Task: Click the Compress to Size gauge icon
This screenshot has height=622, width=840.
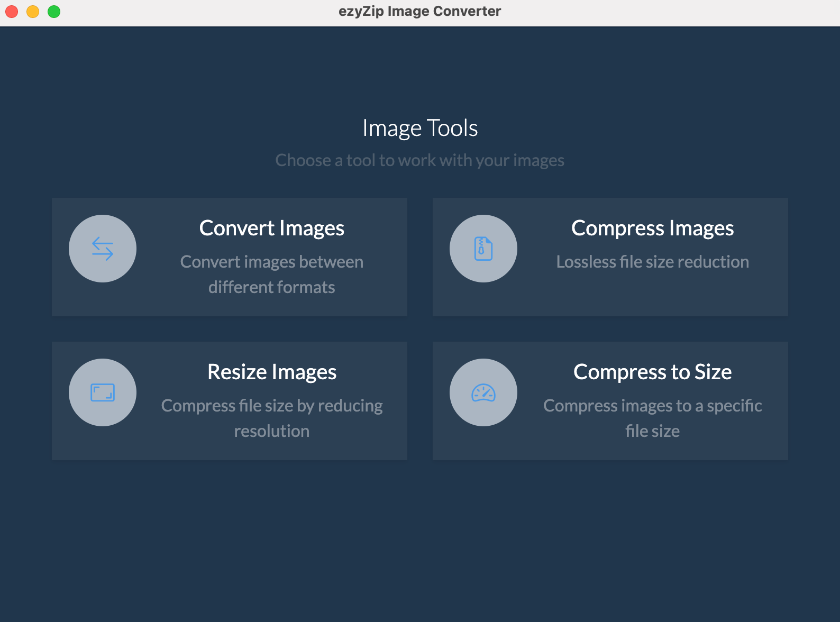Action: click(483, 392)
